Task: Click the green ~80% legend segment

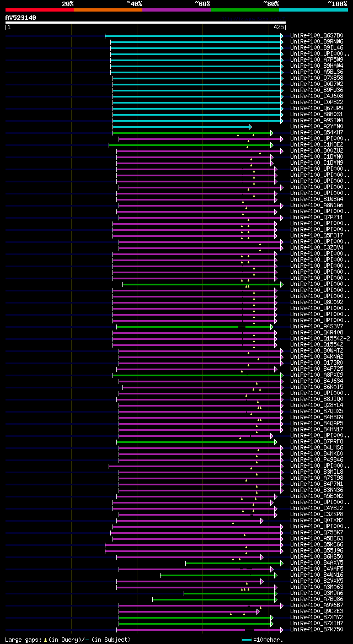Action: [245, 9]
